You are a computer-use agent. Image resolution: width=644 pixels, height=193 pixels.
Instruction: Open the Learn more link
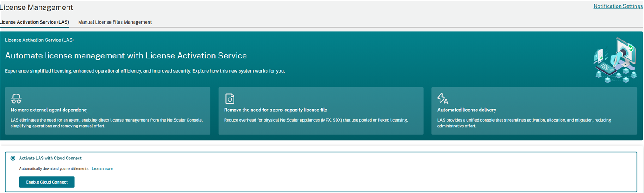click(102, 168)
